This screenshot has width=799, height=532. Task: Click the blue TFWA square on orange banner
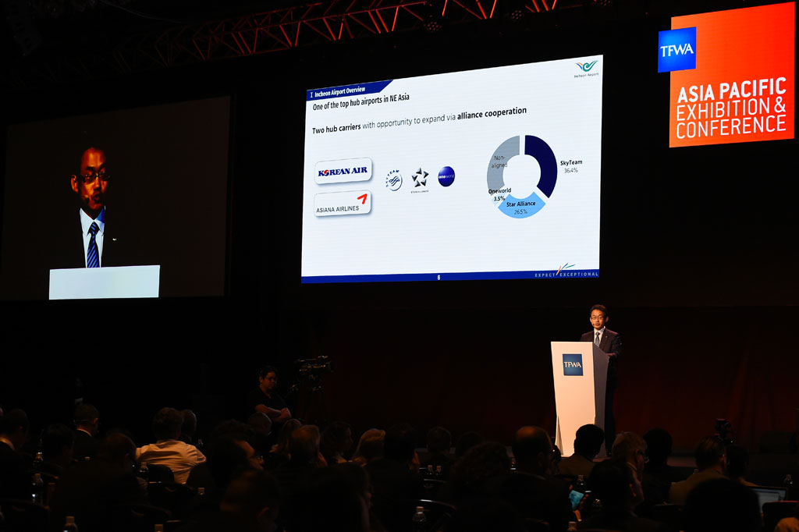pyautogui.click(x=676, y=50)
